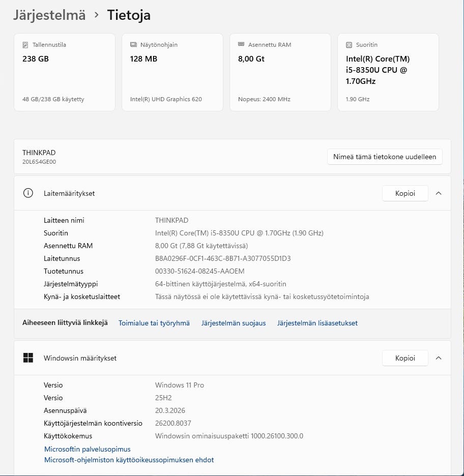
Task: Collapse the Laitemääritykset section
Action: coord(439,193)
